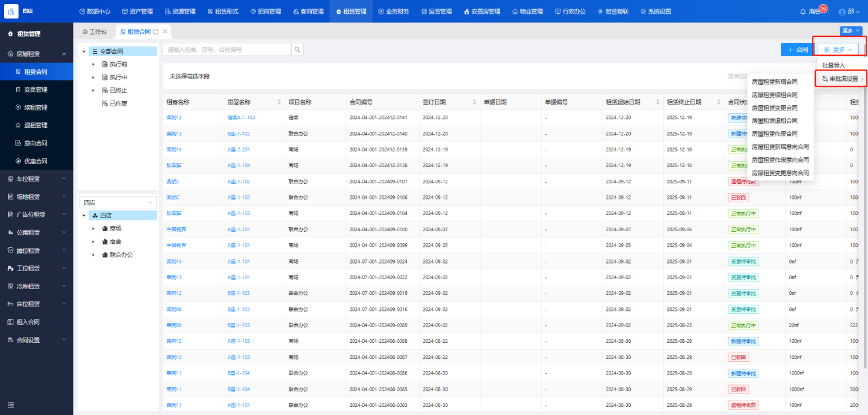Screen dimensions: 868x415
Task: Expand the 商场 project tree node
Action: (93, 228)
